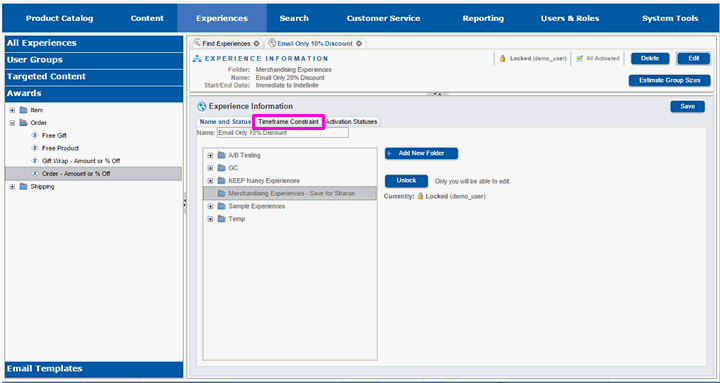Click the eye icon beside Free Product
The image size is (720, 383).
point(35,148)
